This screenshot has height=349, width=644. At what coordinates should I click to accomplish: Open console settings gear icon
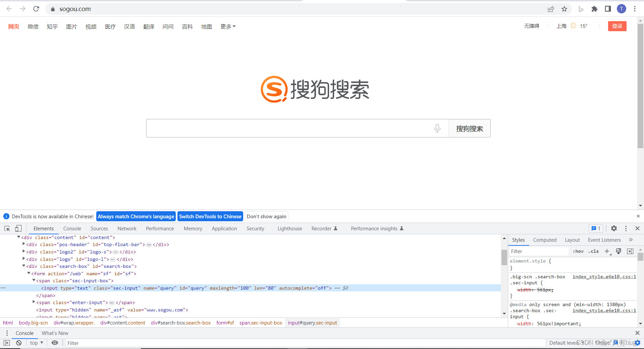(638, 343)
